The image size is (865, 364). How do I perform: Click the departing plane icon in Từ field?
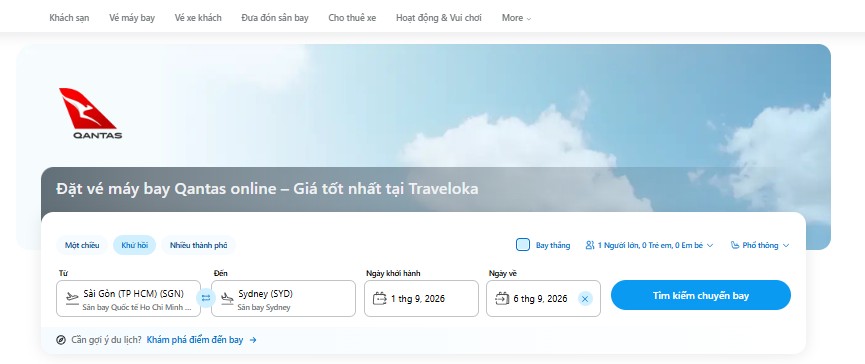72,298
